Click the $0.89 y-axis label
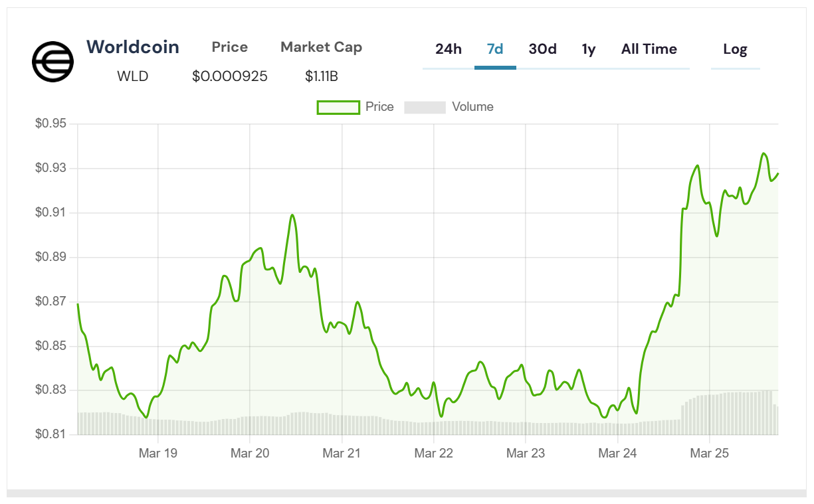Viewport: 814px width, 504px height. (51, 258)
